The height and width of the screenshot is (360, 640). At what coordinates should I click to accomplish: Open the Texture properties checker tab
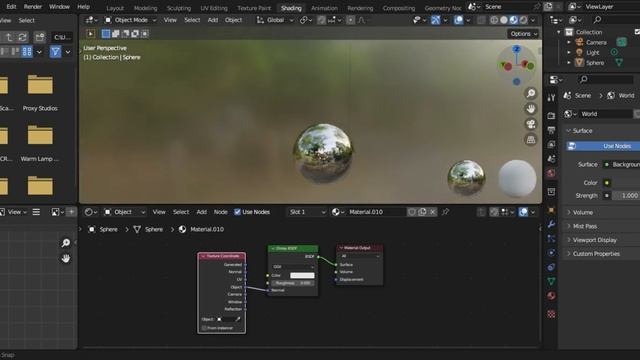(551, 314)
